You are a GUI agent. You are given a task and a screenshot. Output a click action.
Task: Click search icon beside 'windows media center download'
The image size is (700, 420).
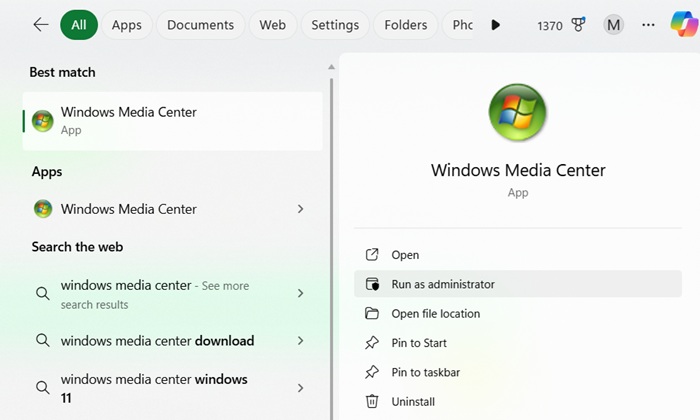tap(43, 341)
